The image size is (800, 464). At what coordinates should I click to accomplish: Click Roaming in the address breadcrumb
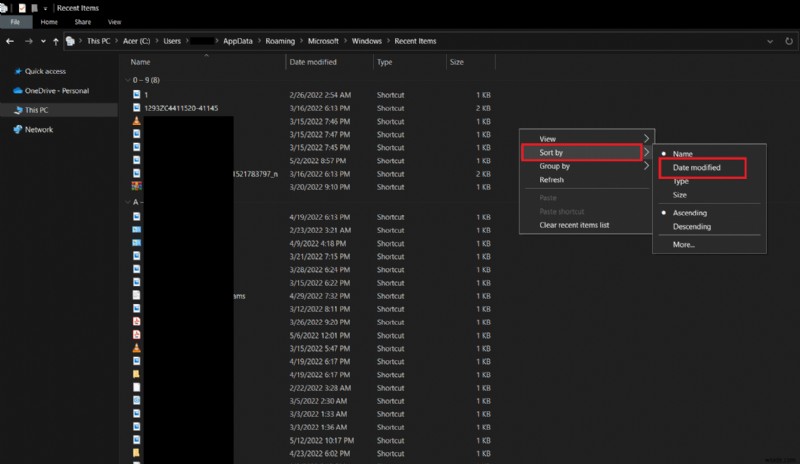280,41
